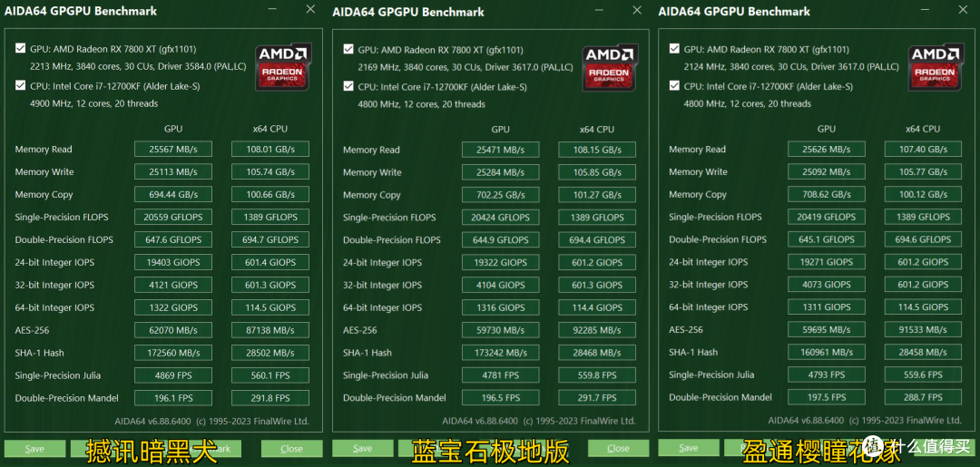Select SHA-1 Hash value 173242 MB/s
The image size is (980, 467).
(x=501, y=353)
